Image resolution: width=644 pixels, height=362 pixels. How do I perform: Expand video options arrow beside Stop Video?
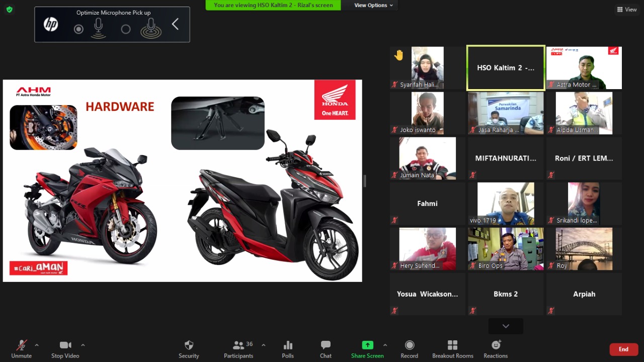click(83, 345)
